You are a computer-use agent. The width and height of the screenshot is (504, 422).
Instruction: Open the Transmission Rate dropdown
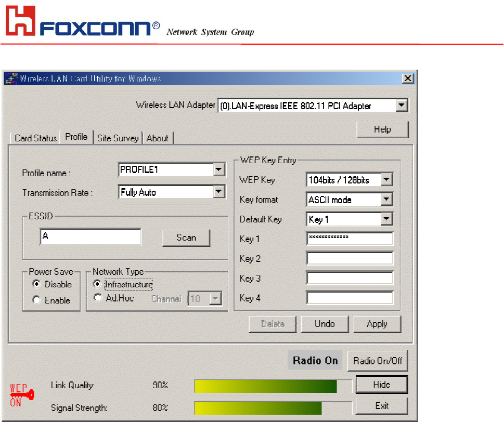pyautogui.click(x=218, y=192)
